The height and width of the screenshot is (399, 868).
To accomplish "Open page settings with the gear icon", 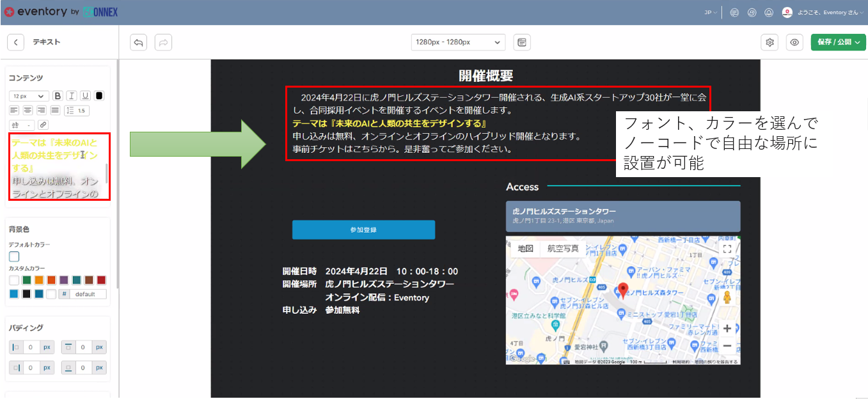I will coord(769,42).
